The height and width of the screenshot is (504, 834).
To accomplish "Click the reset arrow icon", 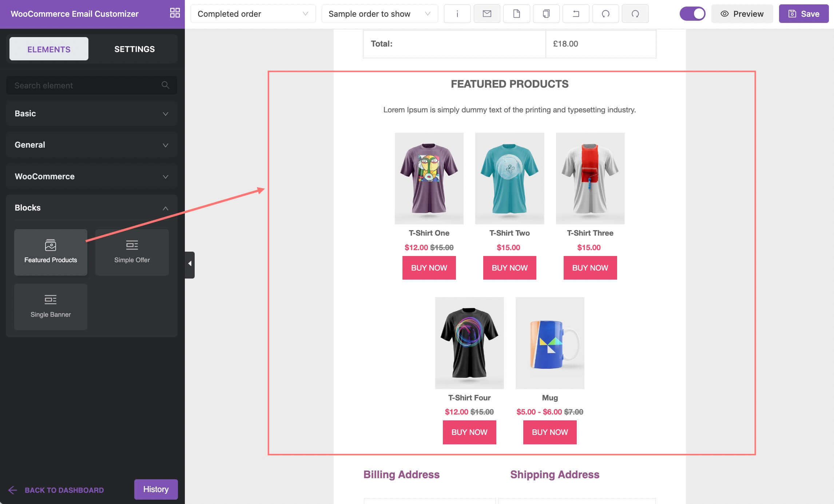I will 576,14.
